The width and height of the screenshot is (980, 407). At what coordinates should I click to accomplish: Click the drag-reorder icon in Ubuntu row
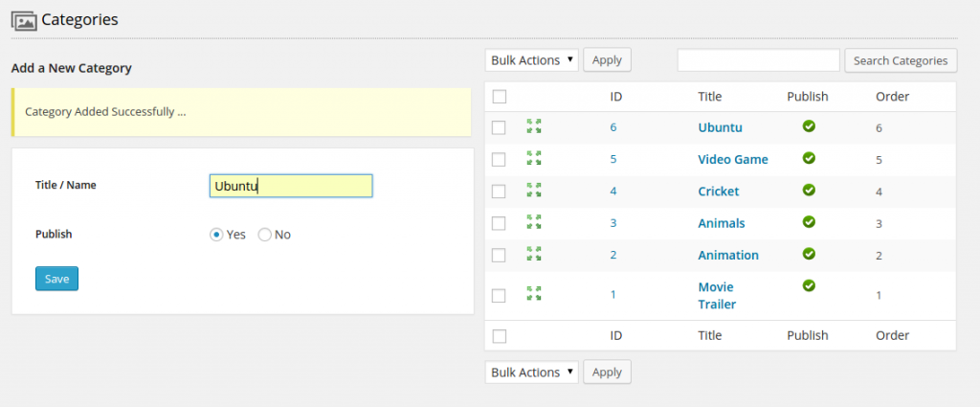click(534, 125)
